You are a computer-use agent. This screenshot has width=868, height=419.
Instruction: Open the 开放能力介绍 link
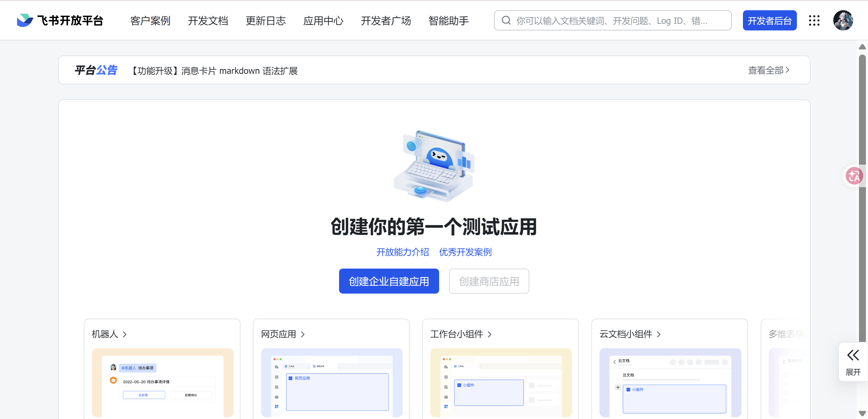tap(402, 252)
